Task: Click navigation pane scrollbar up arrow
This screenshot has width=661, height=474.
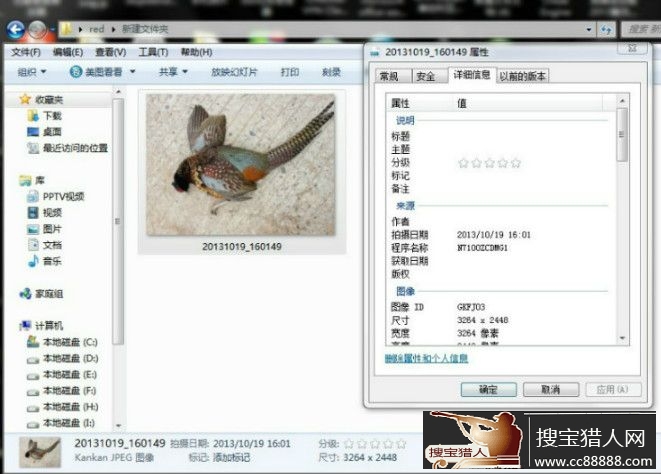Action: click(x=118, y=92)
